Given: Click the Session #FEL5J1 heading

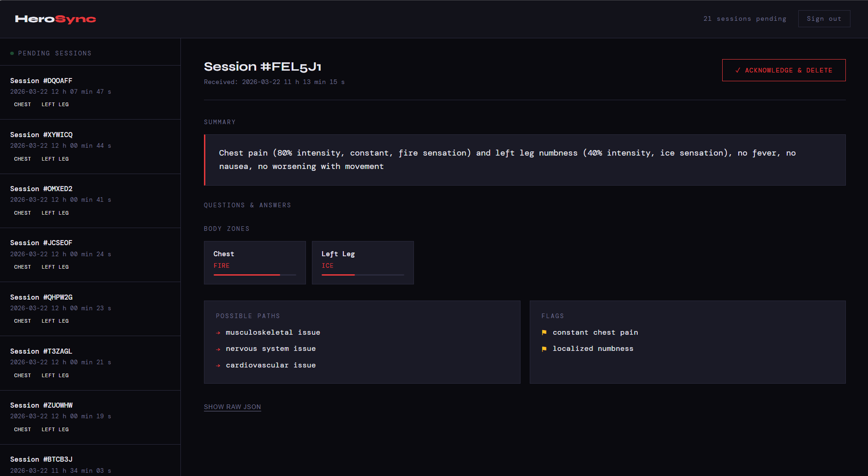Looking at the screenshot, I should [x=263, y=66].
